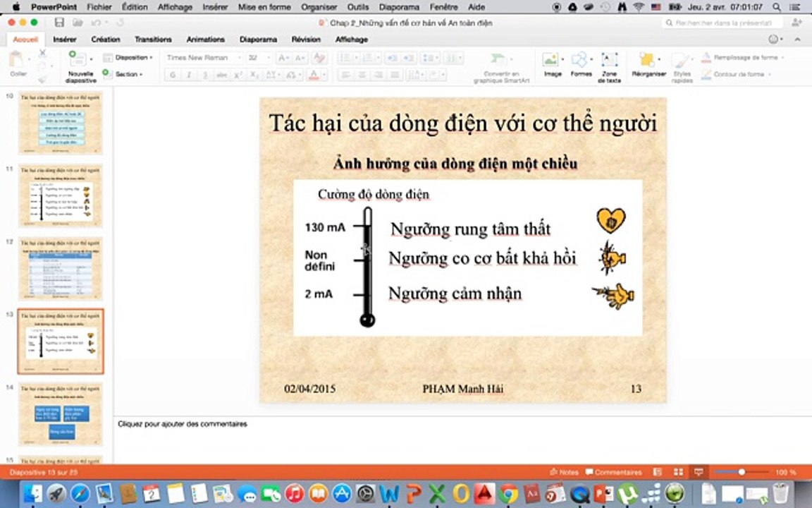
Task: Switch to slide sorter grid view
Action: [x=678, y=472]
